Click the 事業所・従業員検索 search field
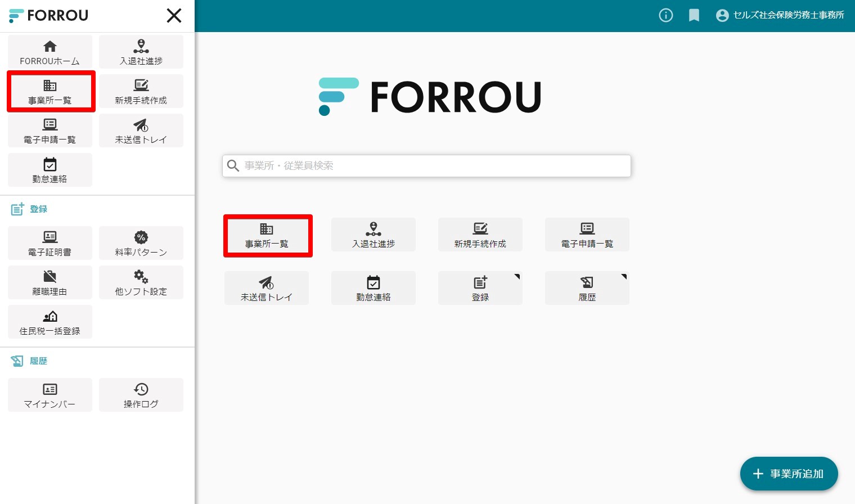 coord(426,166)
